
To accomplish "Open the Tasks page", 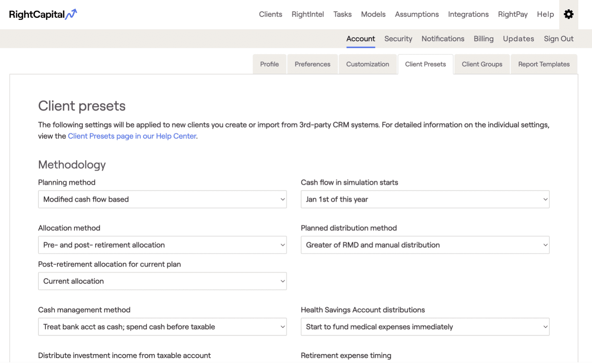I will coord(342,14).
